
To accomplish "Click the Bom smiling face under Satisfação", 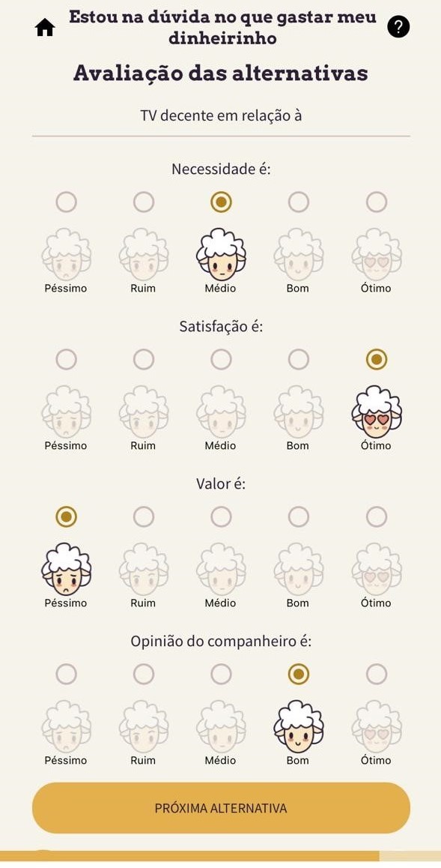I will (299, 412).
